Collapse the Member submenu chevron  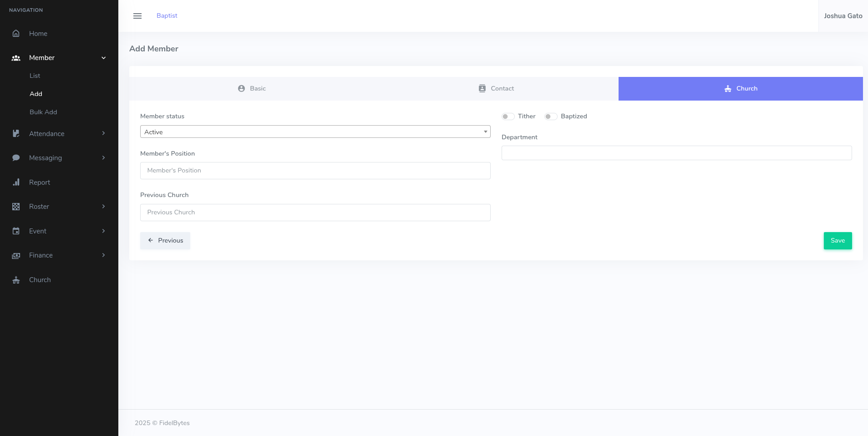(x=103, y=57)
